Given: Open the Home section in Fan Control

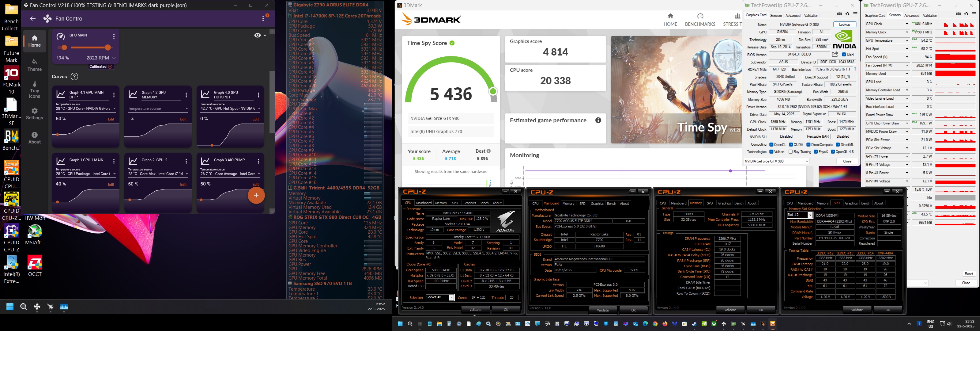Looking at the screenshot, I should pos(34,41).
